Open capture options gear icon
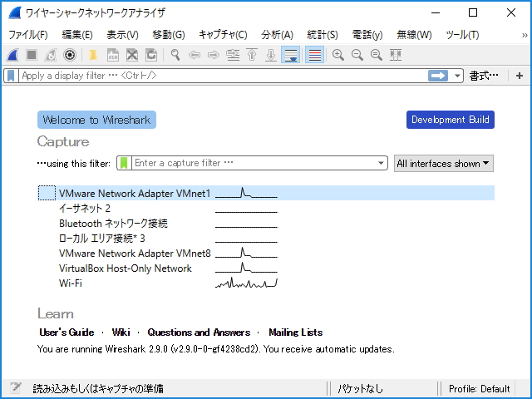Screen dimensions: 532x399 point(70,55)
